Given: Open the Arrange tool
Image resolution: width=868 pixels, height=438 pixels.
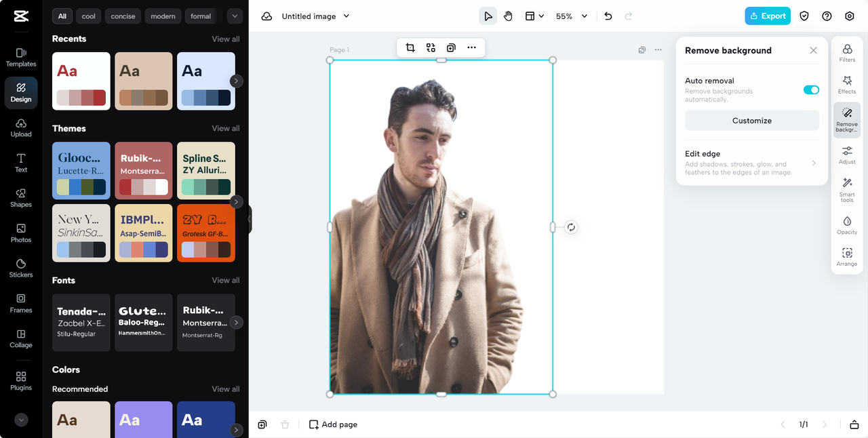Looking at the screenshot, I should tap(847, 257).
